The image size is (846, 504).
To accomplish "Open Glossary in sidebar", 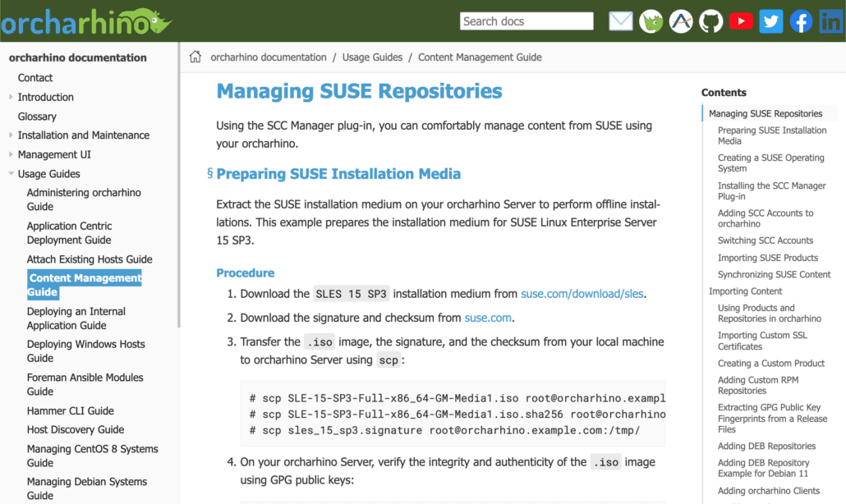I will [37, 117].
